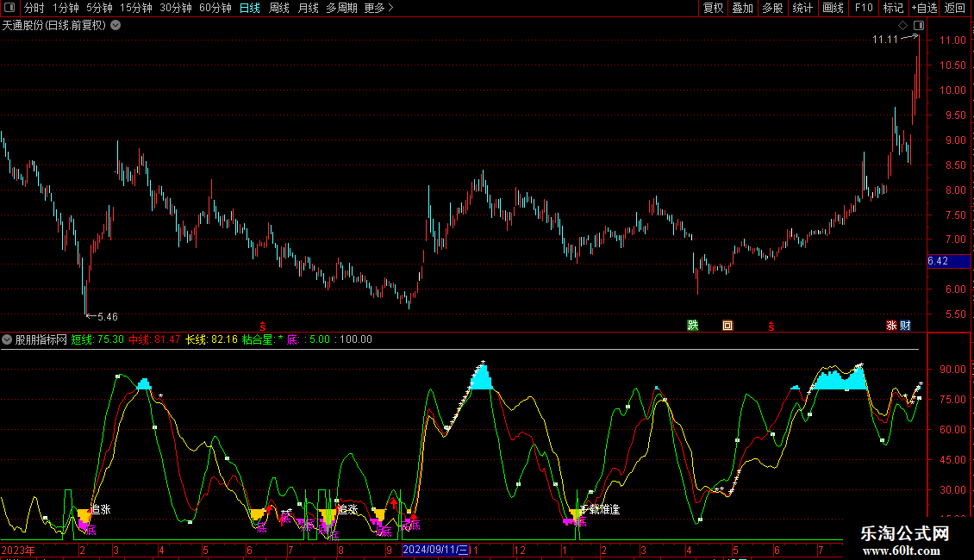Select the 60分钟 period tab
The image size is (974, 560).
[215, 9]
